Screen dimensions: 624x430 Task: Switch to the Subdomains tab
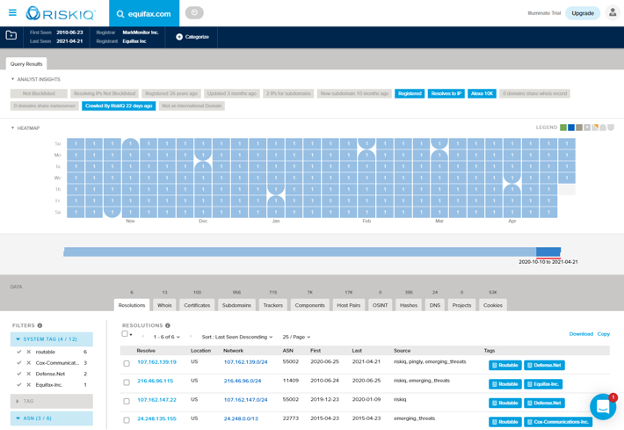pyautogui.click(x=236, y=305)
